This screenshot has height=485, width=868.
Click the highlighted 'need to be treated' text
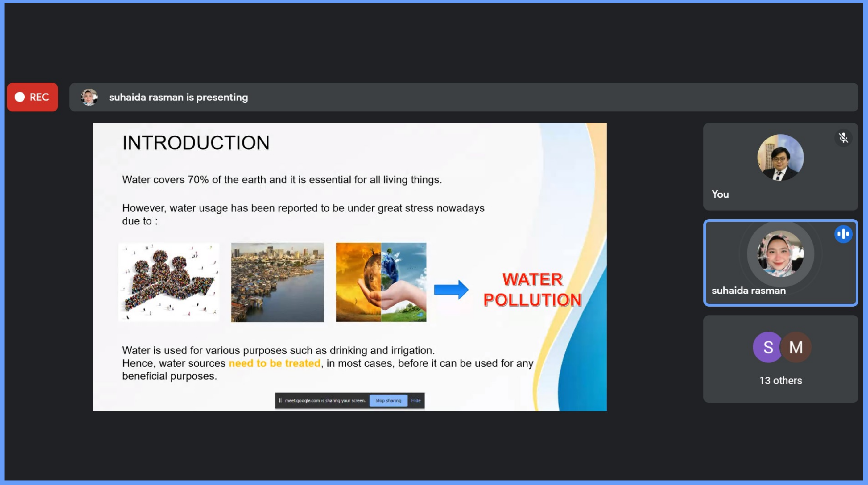pyautogui.click(x=274, y=363)
